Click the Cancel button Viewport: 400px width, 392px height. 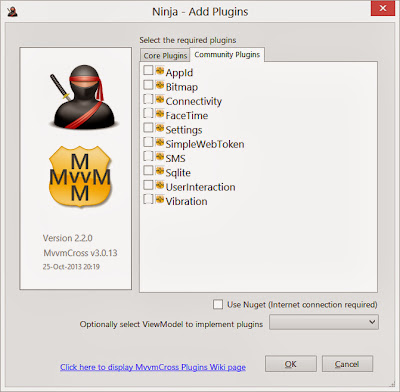pyautogui.click(x=347, y=364)
